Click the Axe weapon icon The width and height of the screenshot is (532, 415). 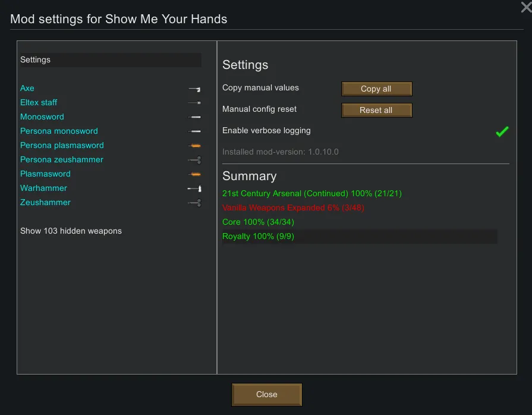tap(194, 89)
